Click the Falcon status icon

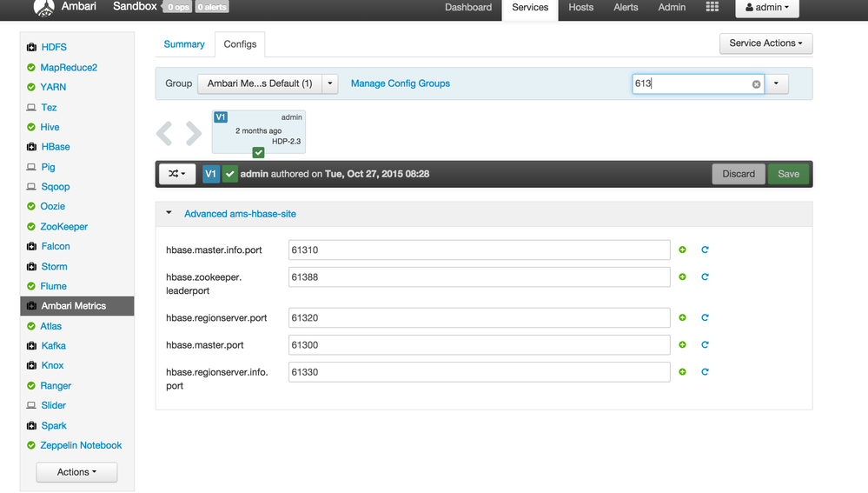pos(31,247)
